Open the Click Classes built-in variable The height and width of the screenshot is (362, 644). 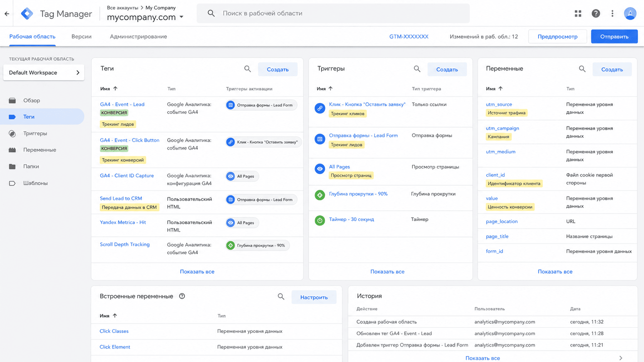(x=114, y=331)
